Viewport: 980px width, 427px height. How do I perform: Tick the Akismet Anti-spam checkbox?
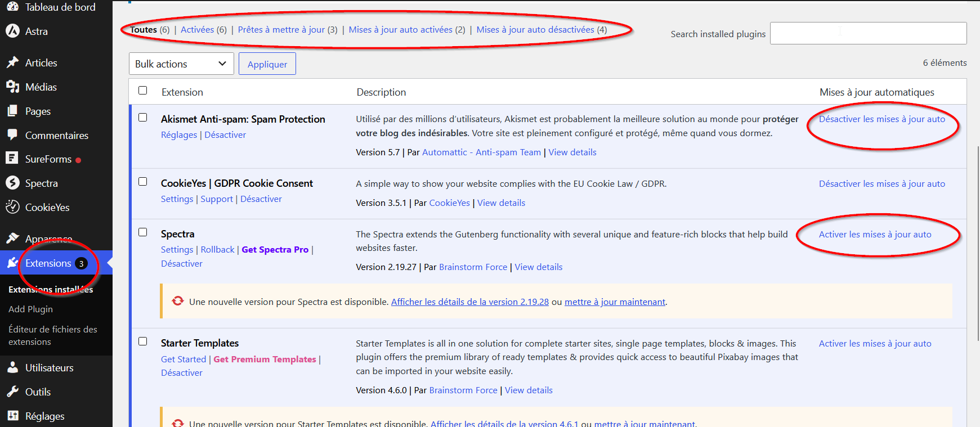[x=143, y=118]
